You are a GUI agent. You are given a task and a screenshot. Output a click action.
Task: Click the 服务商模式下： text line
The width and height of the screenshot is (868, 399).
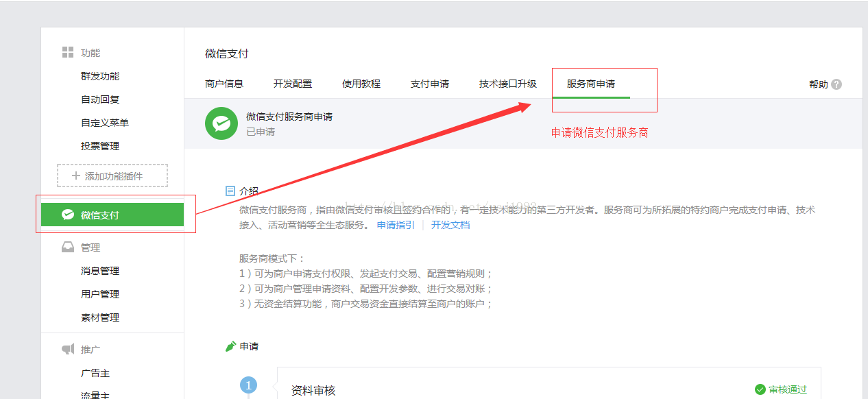[272, 258]
